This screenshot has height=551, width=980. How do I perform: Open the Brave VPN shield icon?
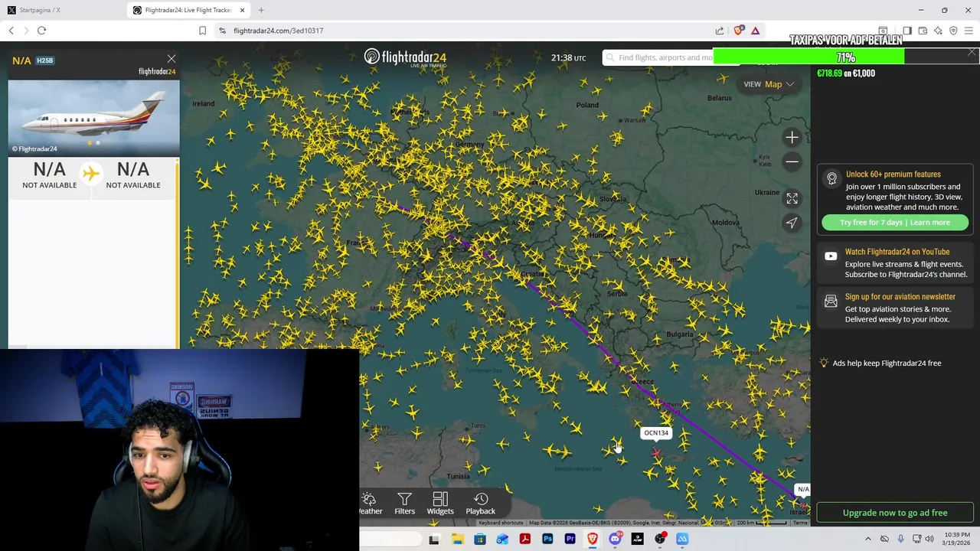tap(953, 31)
